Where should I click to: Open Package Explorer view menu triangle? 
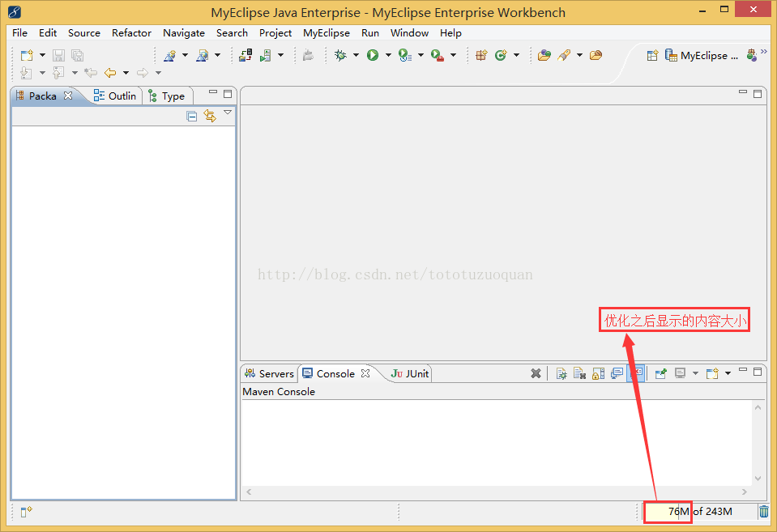228,113
